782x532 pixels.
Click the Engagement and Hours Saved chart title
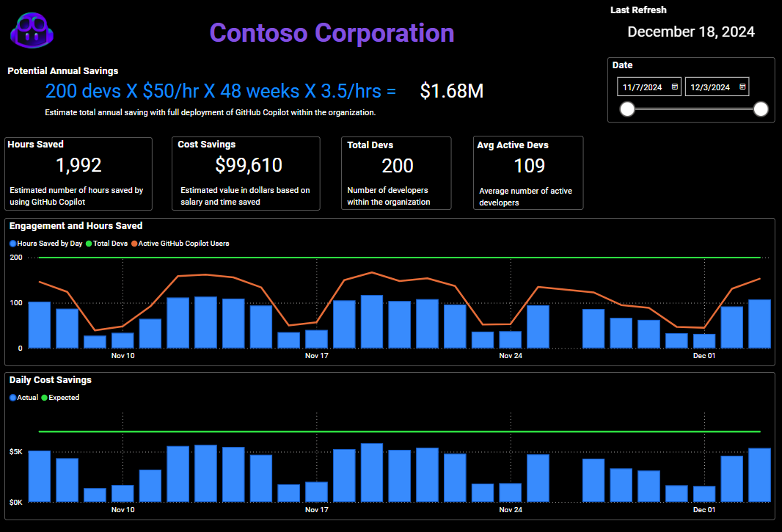click(76, 225)
